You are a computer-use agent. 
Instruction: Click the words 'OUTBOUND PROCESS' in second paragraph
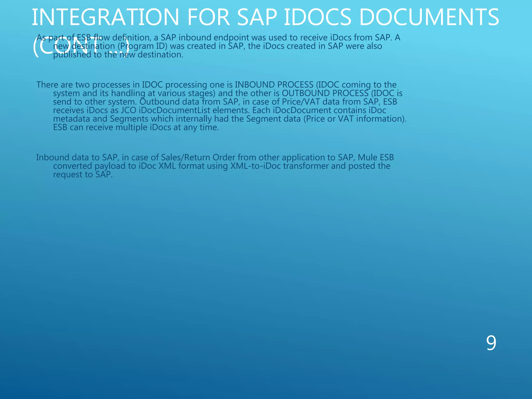point(325,94)
